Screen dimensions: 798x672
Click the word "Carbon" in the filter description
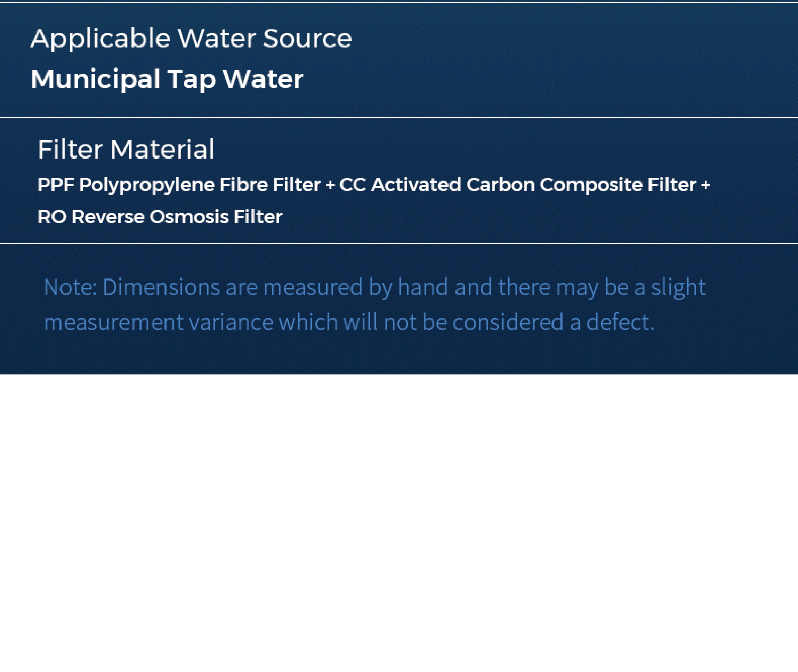pyautogui.click(x=500, y=185)
